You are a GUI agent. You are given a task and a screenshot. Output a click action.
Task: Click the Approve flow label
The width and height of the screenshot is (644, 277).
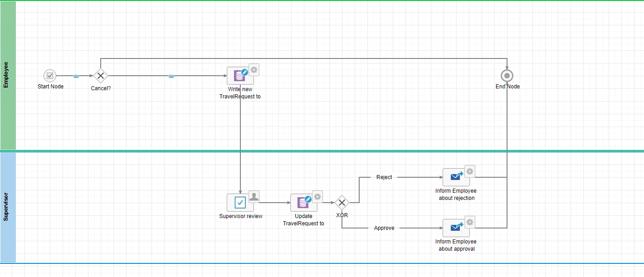coord(384,228)
